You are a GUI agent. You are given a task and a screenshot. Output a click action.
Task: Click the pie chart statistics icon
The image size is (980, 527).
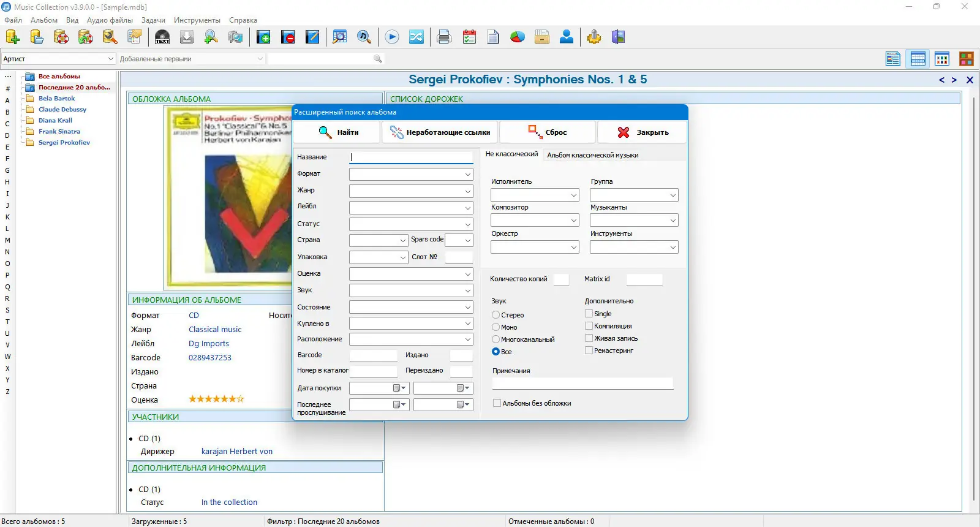click(x=518, y=37)
